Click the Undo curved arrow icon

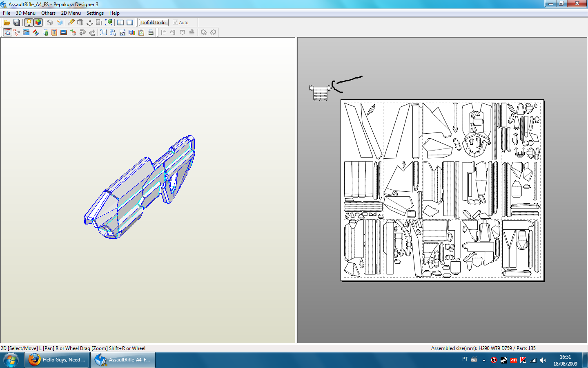pyautogui.click(x=82, y=32)
